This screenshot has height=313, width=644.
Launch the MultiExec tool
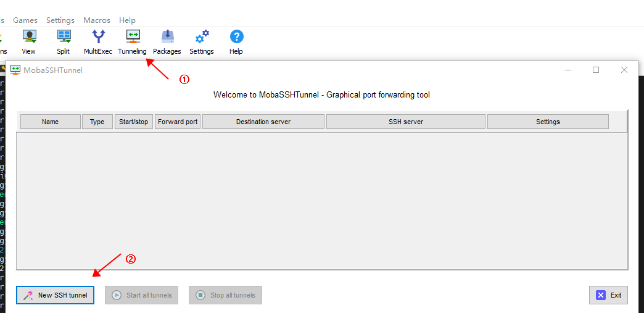pos(97,42)
